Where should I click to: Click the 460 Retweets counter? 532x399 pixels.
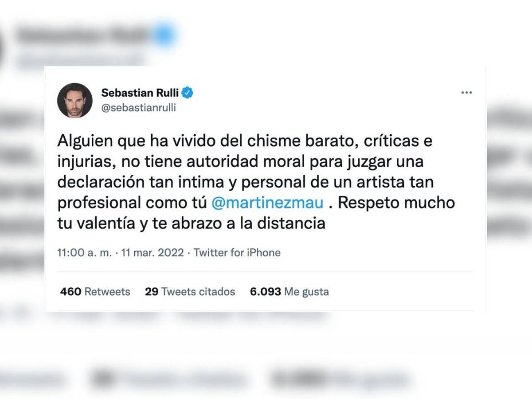point(94,292)
